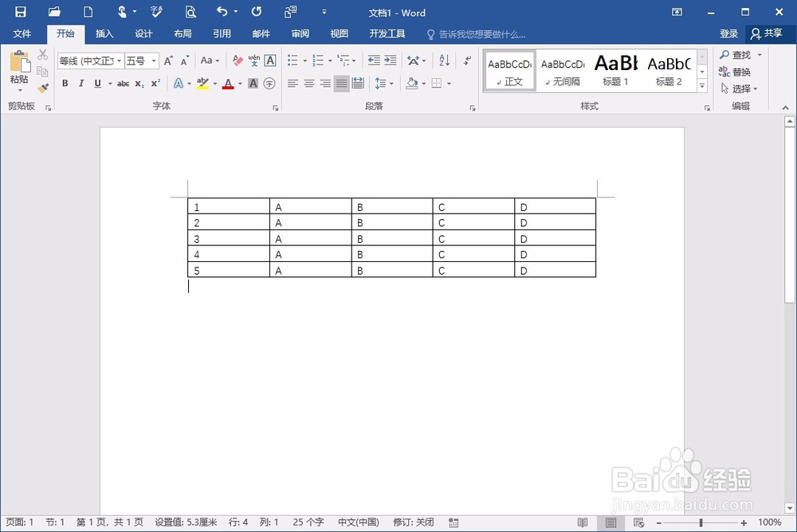Open font size dropdown 五号
797x532 pixels.
click(x=154, y=61)
